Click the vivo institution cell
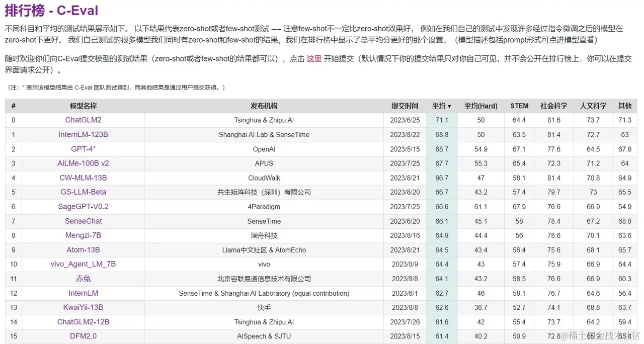The height and width of the screenshot is (344, 644). pos(264,264)
